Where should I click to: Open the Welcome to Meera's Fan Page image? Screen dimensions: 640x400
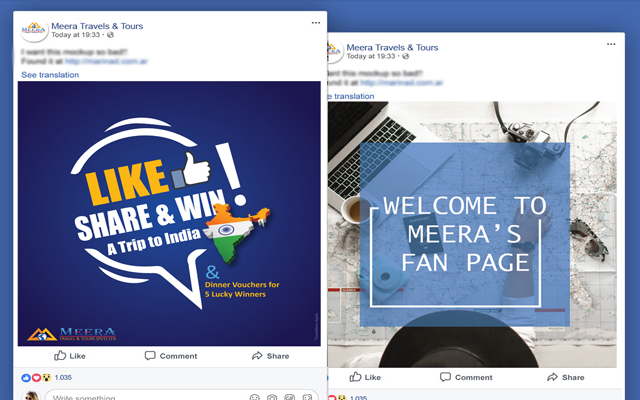[472, 234]
